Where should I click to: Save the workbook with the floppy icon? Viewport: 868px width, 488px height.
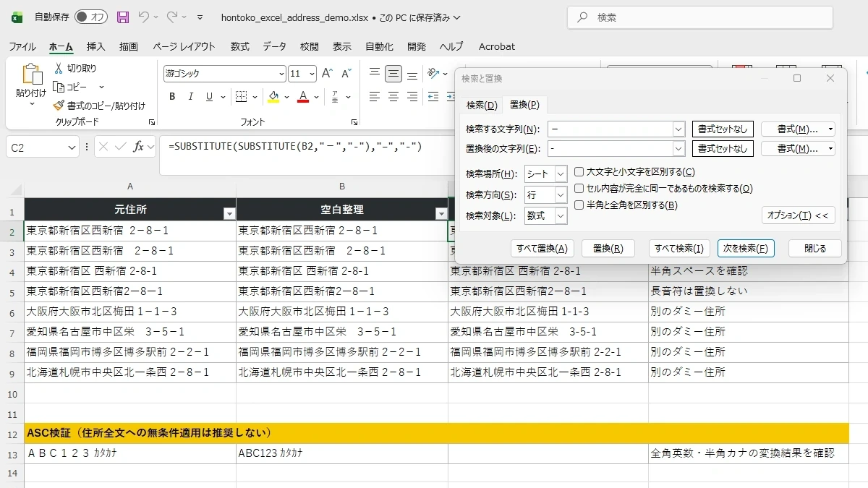coord(123,17)
